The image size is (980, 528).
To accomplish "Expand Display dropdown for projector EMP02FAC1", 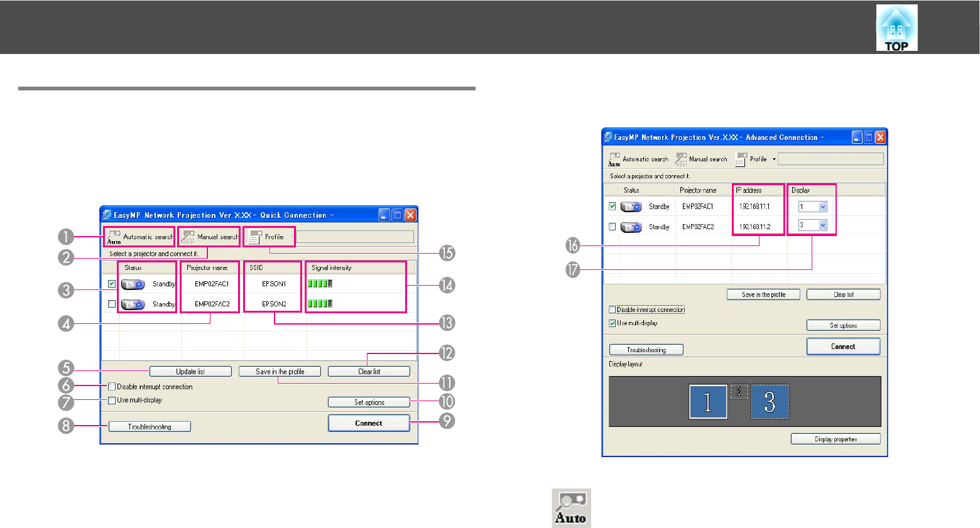I will tap(823, 207).
